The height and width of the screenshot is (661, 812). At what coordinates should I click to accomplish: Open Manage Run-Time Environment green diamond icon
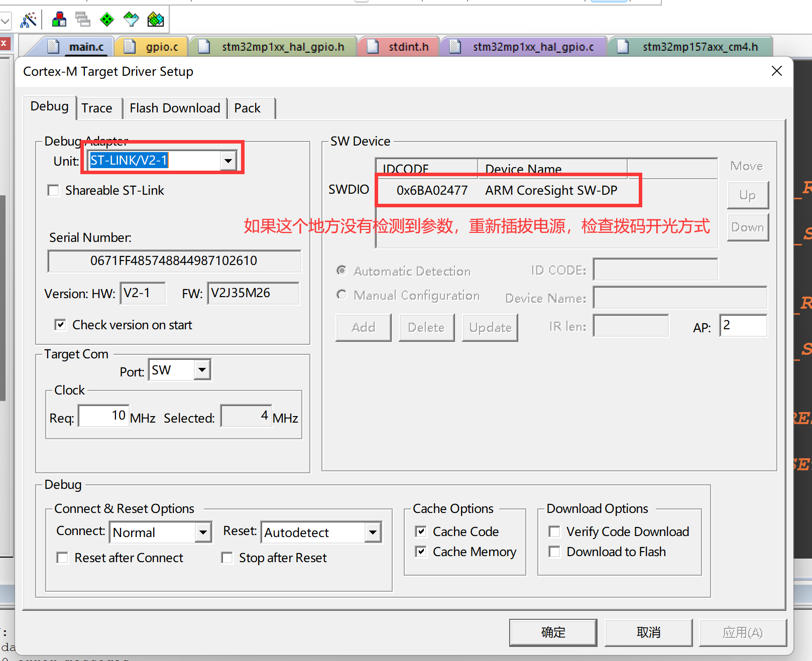coord(106,20)
